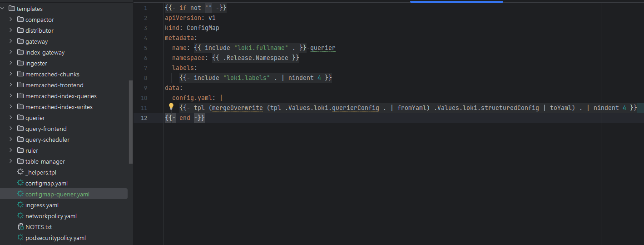
Task: Click the mergeOverwrite function text
Action: coord(238,108)
